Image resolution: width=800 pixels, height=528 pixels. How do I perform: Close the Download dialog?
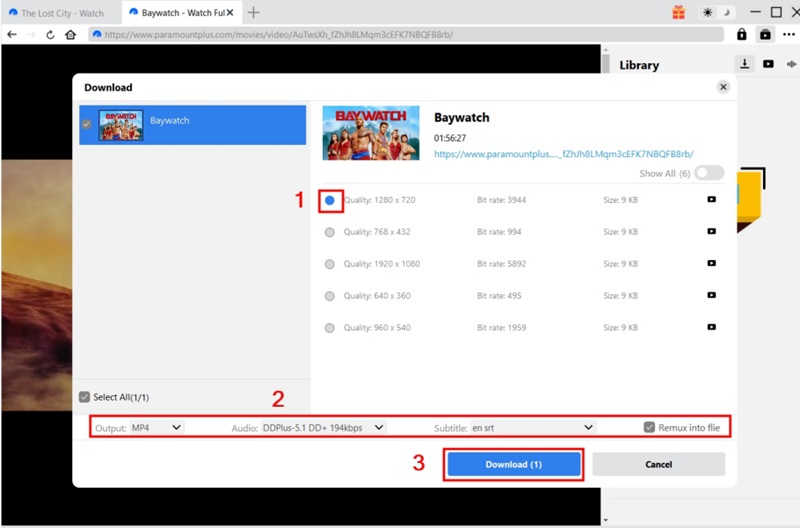point(723,87)
